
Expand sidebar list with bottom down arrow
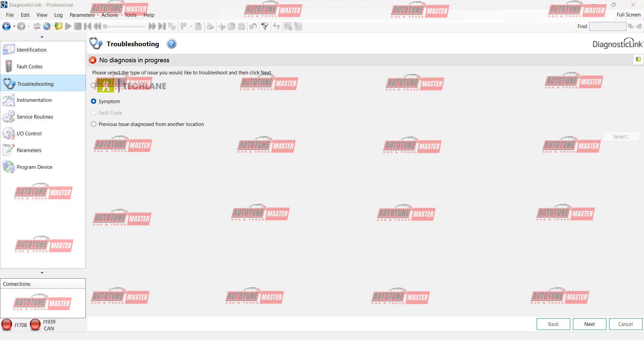coord(42,273)
